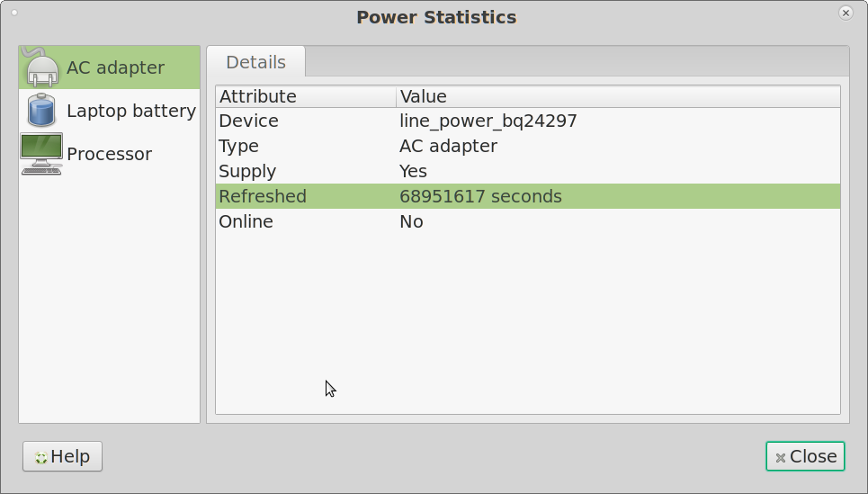The height and width of the screenshot is (494, 868).
Task: Select the Device attribute row
Action: coord(249,121)
